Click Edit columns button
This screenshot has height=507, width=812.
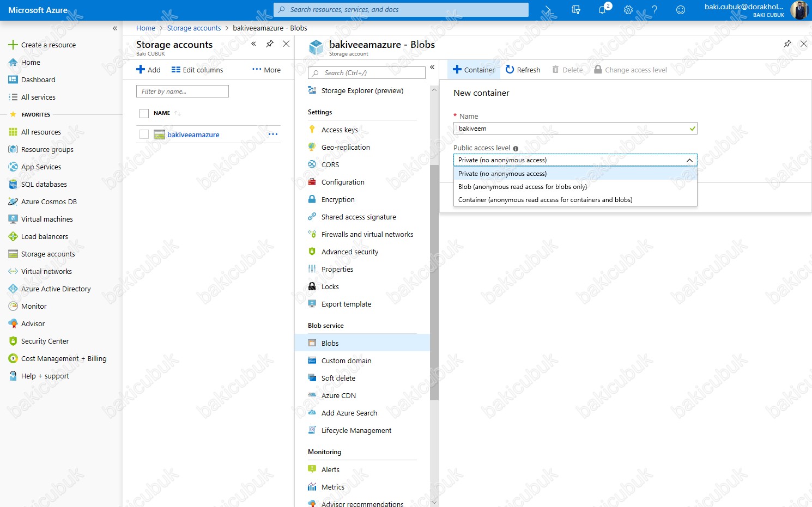(x=197, y=70)
